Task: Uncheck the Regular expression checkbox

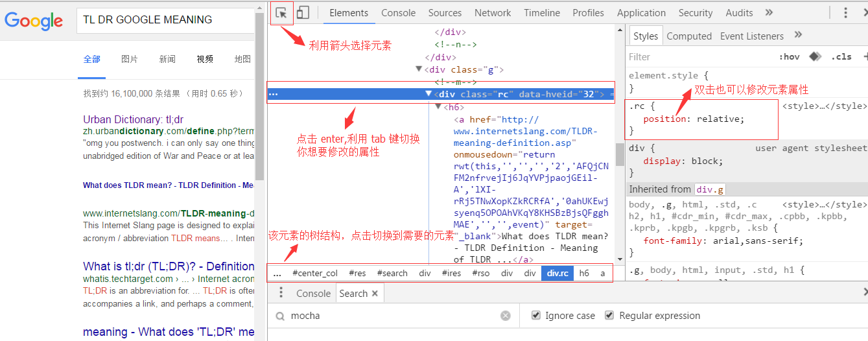Action: pyautogui.click(x=609, y=316)
